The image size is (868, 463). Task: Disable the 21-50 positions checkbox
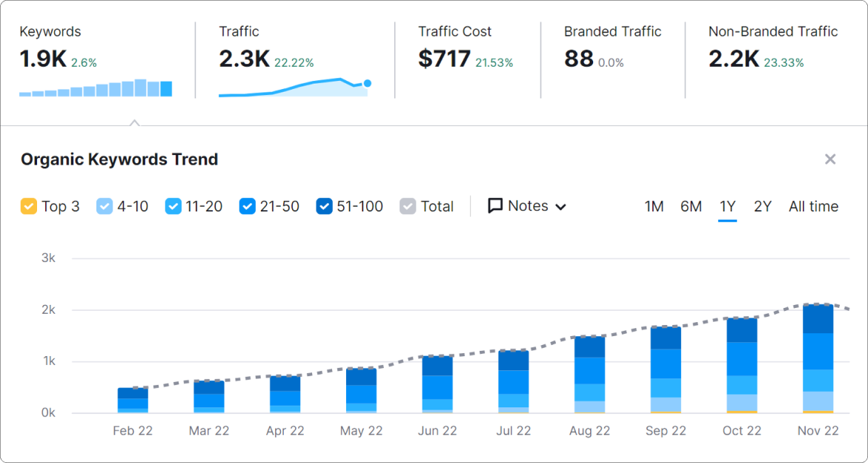[248, 206]
